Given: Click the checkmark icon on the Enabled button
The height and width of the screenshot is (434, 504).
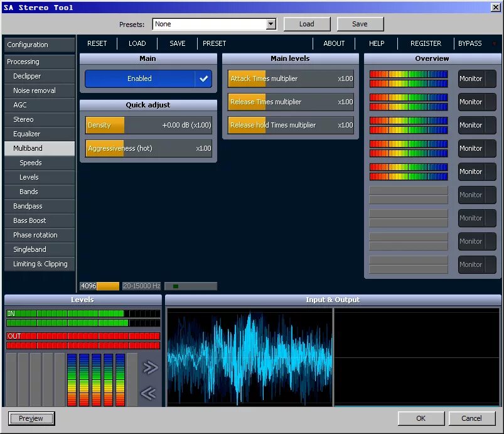Looking at the screenshot, I should [x=203, y=79].
